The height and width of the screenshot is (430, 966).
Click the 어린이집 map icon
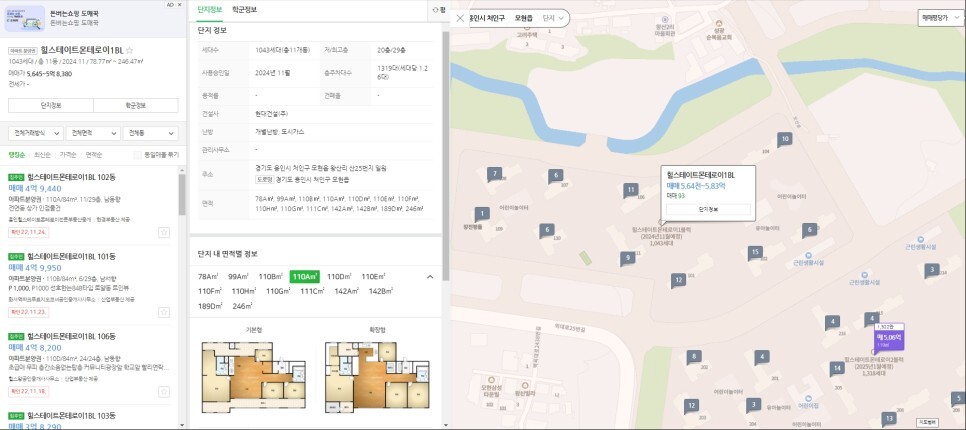[x=808, y=398]
